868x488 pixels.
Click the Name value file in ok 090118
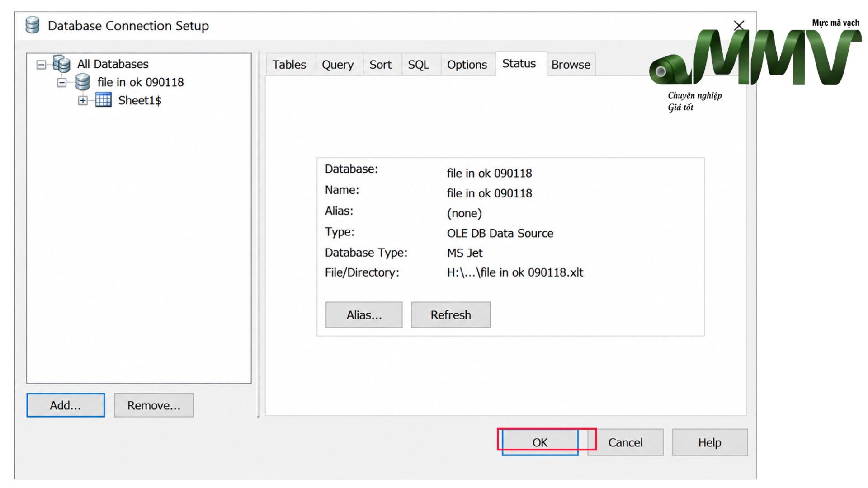[x=489, y=193]
